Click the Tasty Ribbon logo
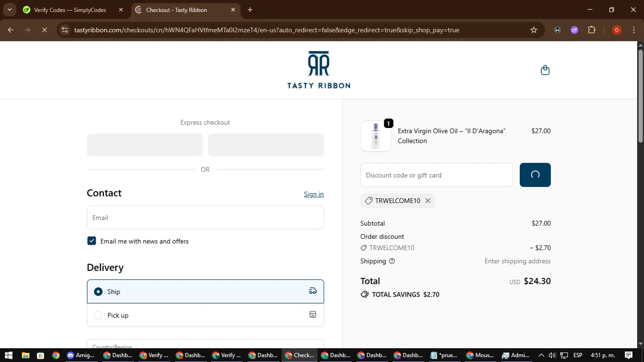Image resolution: width=644 pixels, height=362 pixels. 319,70
